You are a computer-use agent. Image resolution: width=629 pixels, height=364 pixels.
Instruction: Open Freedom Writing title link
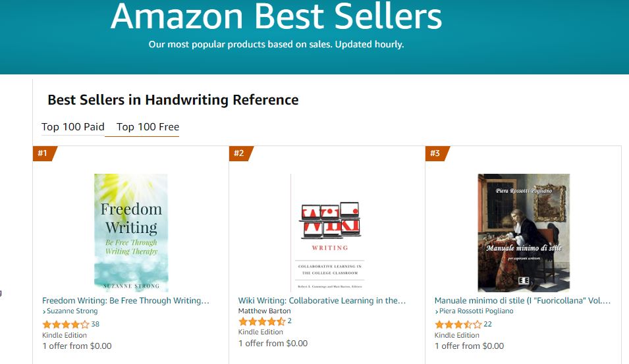click(x=126, y=301)
